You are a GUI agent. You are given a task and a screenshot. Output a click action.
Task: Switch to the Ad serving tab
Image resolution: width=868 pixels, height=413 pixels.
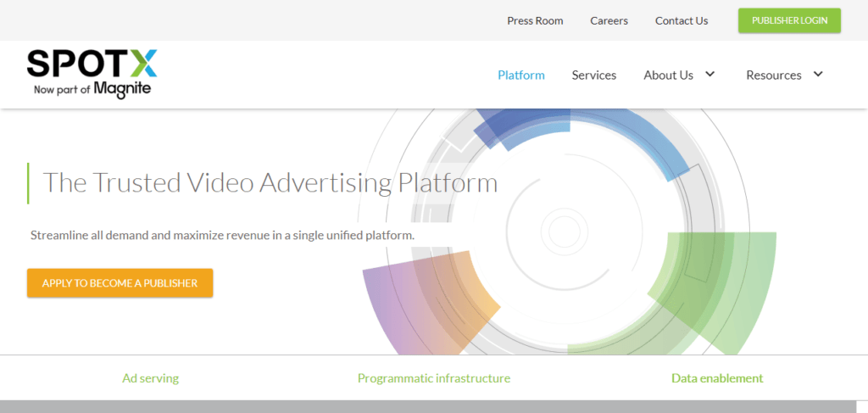coord(150,378)
